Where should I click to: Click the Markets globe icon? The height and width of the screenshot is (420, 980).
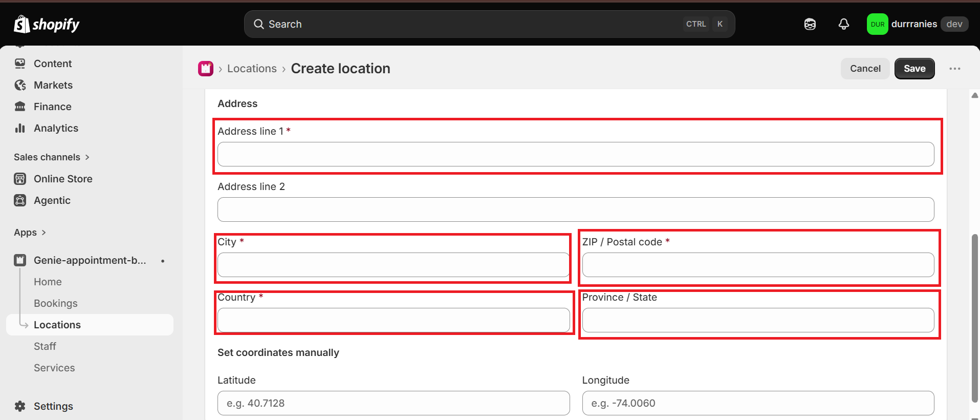(20, 85)
